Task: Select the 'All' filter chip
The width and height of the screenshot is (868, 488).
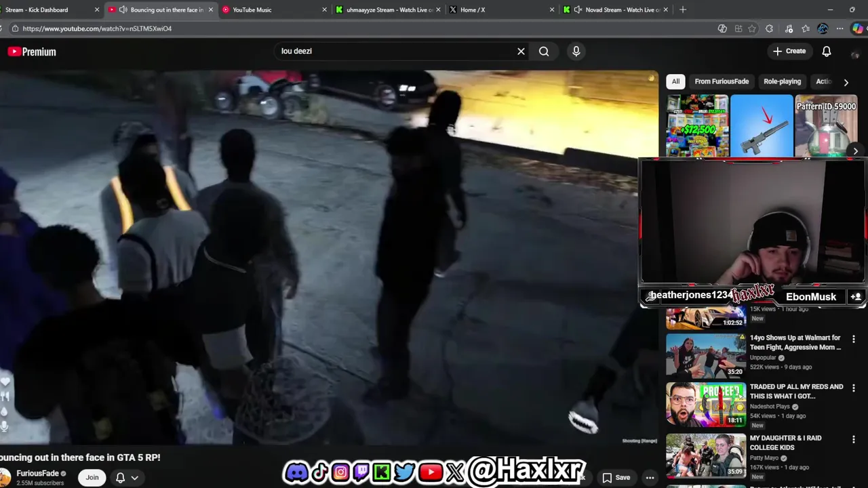Action: pyautogui.click(x=675, y=81)
